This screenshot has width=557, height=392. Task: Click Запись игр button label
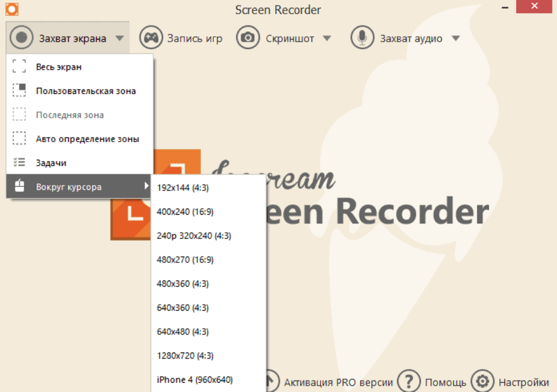pyautogui.click(x=194, y=38)
